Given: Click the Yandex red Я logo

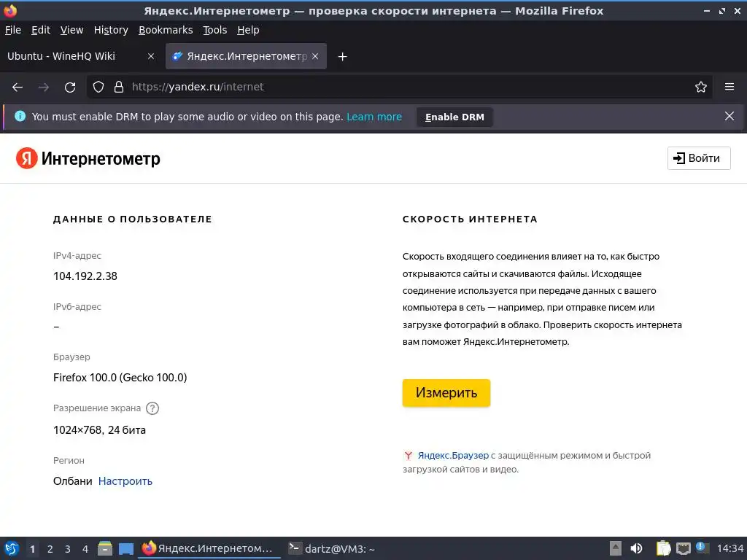Looking at the screenshot, I should pos(27,158).
